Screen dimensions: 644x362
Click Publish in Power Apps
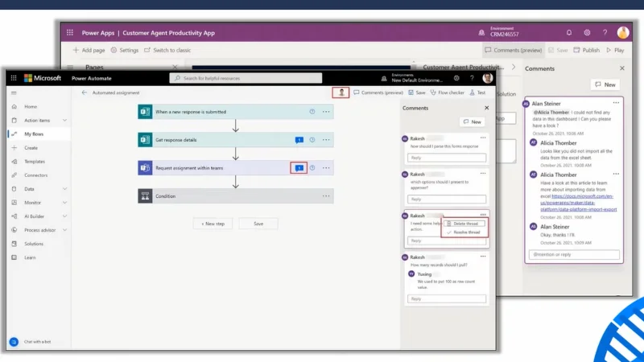[587, 50]
